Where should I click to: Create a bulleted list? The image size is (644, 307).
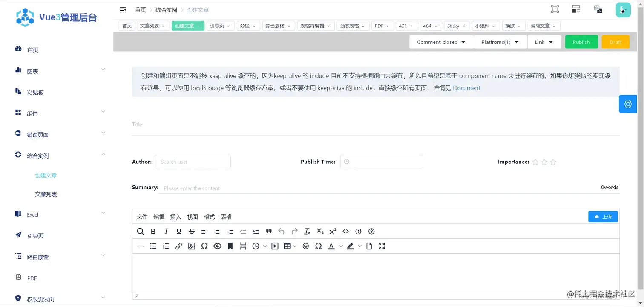click(x=153, y=246)
